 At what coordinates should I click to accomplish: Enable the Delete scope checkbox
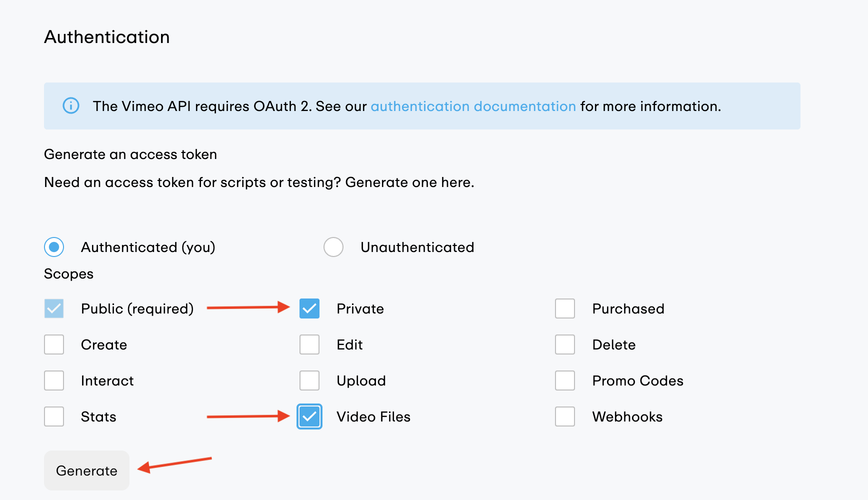tap(565, 344)
